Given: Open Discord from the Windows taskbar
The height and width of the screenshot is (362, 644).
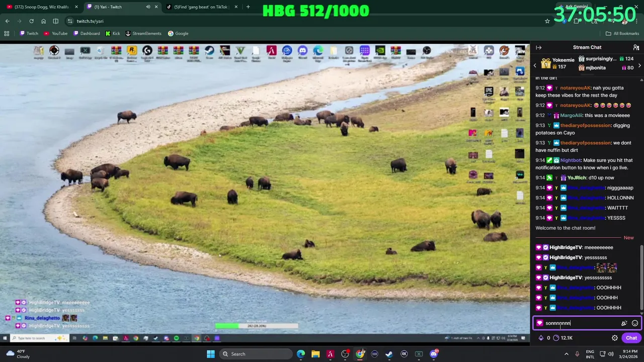Looking at the screenshot, I should (x=434, y=354).
